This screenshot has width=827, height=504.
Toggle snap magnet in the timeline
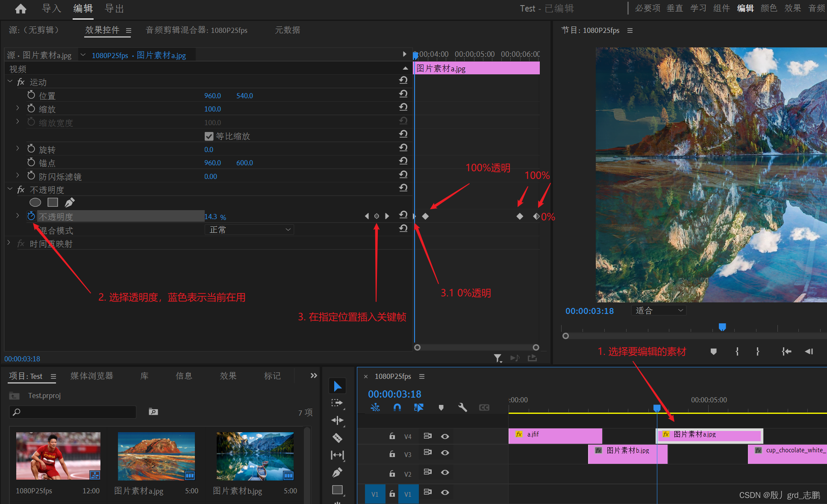pyautogui.click(x=397, y=407)
